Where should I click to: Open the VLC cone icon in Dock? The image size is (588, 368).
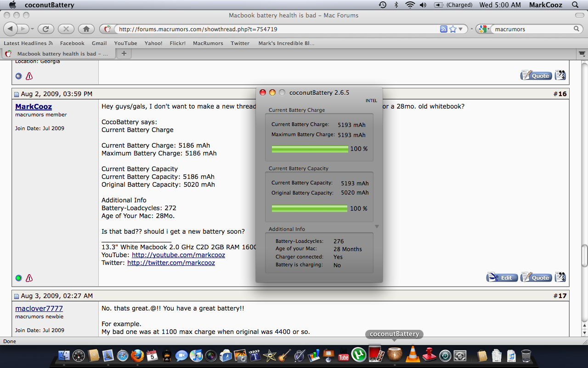[413, 355]
